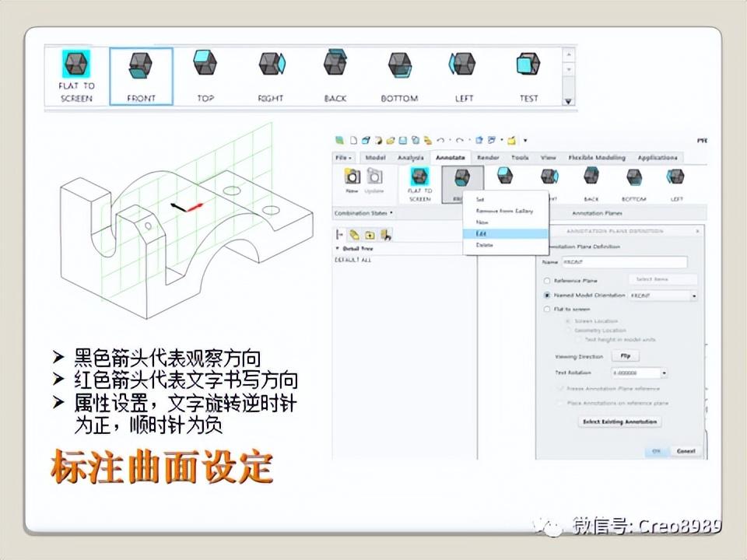
Task: Click the New annotation icon in the ribbon
Action: tap(353, 177)
